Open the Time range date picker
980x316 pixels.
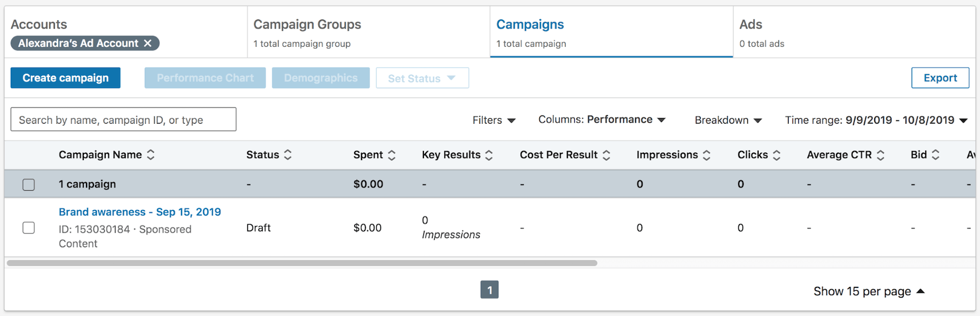[876, 120]
